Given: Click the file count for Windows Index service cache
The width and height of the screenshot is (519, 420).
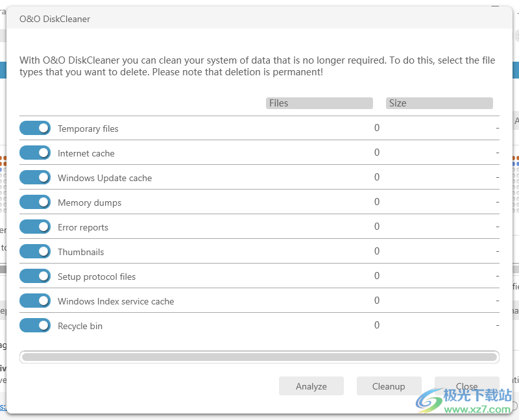Looking at the screenshot, I should 377,301.
